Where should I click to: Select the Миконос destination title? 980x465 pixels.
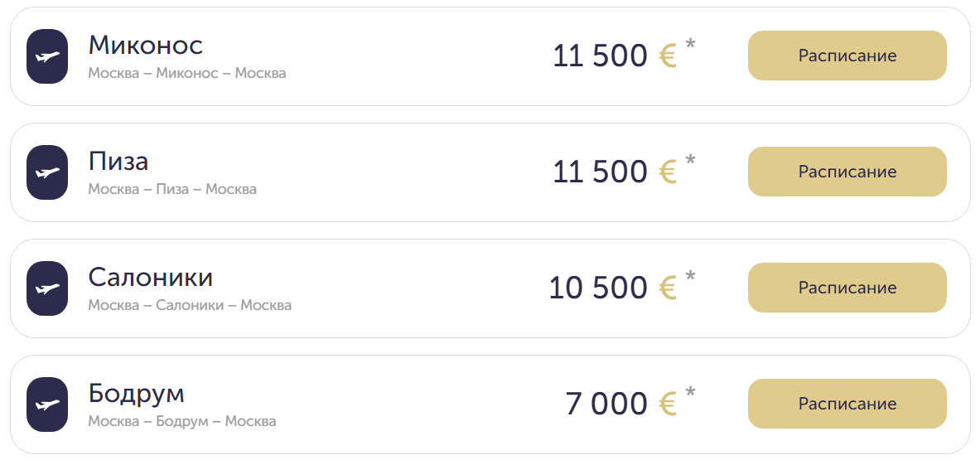[145, 45]
